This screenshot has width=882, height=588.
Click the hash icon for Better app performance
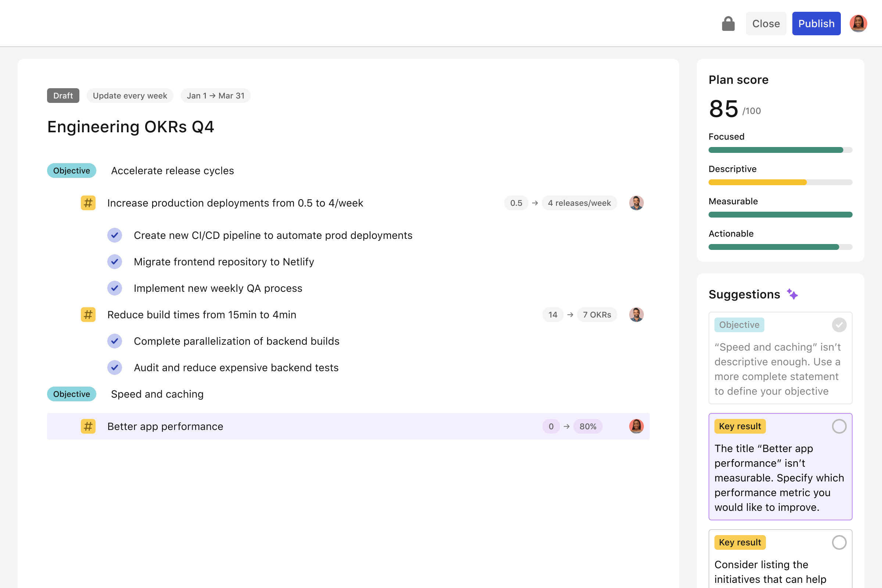point(88,426)
